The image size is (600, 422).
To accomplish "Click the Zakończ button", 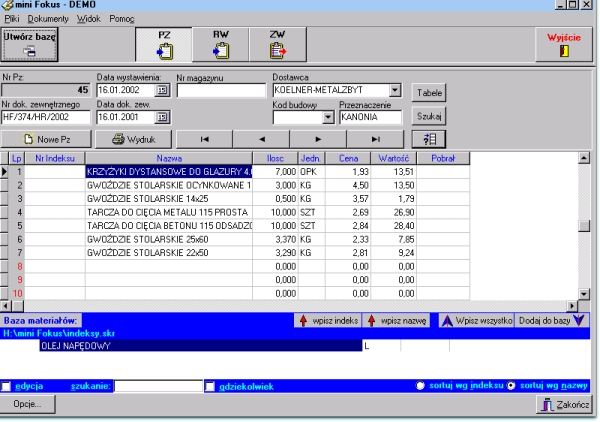I will (564, 405).
